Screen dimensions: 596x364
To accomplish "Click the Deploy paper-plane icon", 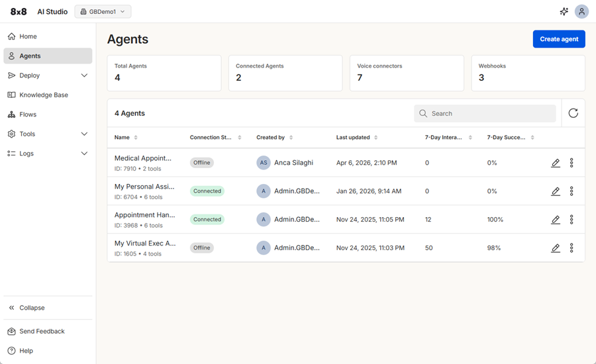I will (x=12, y=75).
